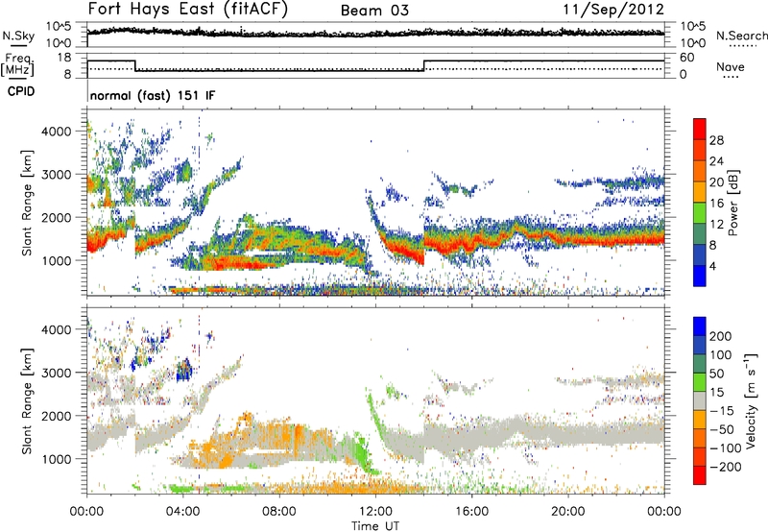
Task: Click the '12' power colorbar label
Action: tap(716, 225)
